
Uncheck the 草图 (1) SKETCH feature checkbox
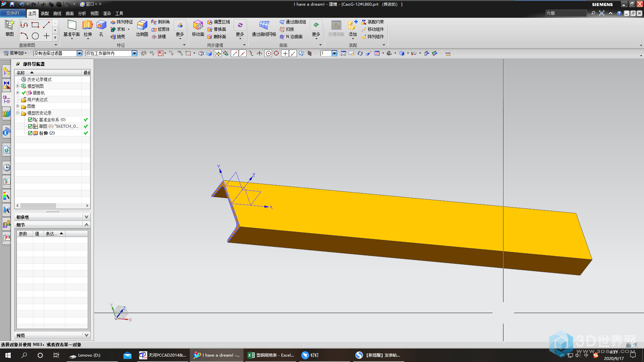pyautogui.click(x=30, y=126)
